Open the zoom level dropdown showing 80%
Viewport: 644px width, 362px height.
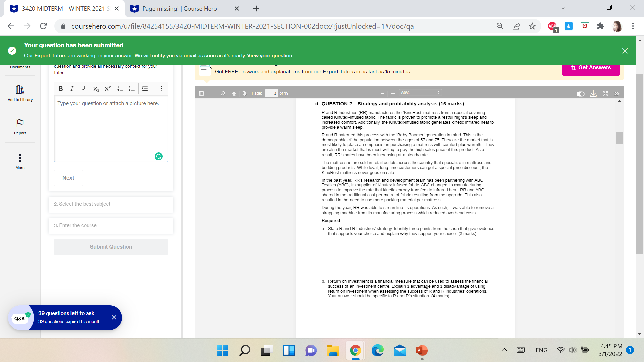(x=420, y=92)
